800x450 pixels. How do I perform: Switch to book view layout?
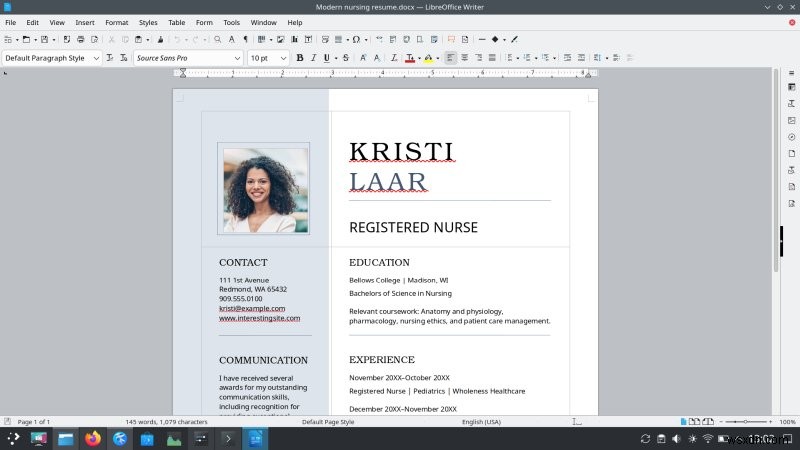coord(708,422)
